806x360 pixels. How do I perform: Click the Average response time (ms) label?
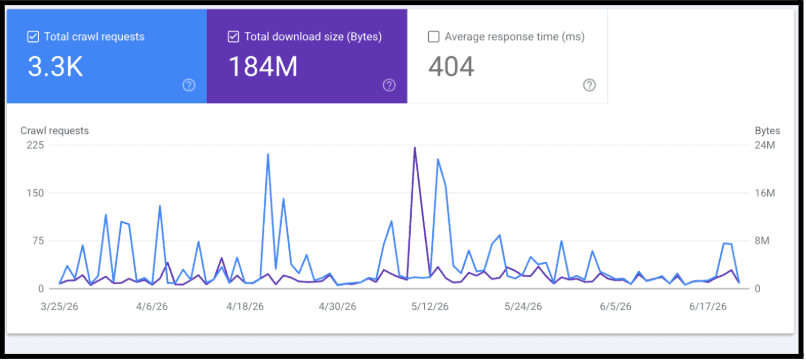point(515,37)
